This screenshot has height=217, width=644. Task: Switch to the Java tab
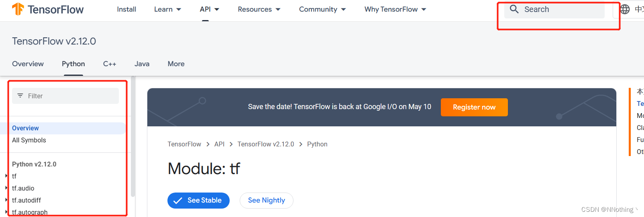click(x=142, y=64)
